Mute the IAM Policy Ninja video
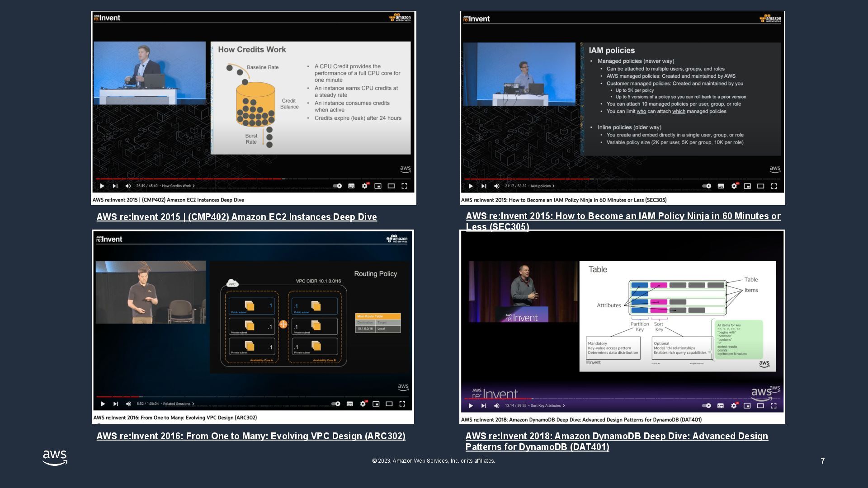This screenshot has height=488, width=868. [497, 186]
